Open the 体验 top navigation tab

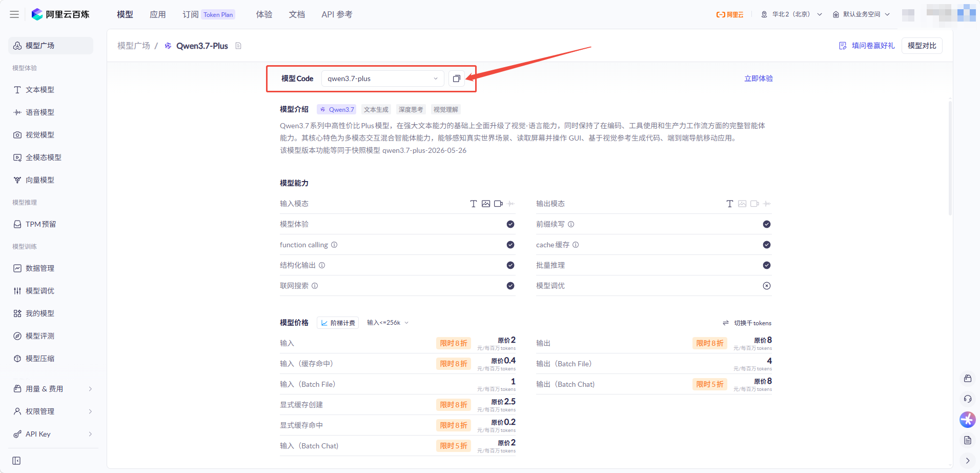tap(264, 14)
